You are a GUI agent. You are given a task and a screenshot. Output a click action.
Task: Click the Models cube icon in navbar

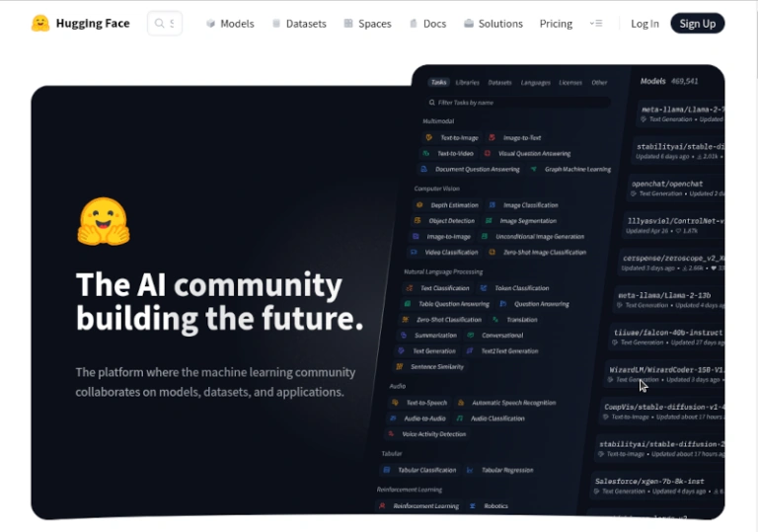(210, 24)
